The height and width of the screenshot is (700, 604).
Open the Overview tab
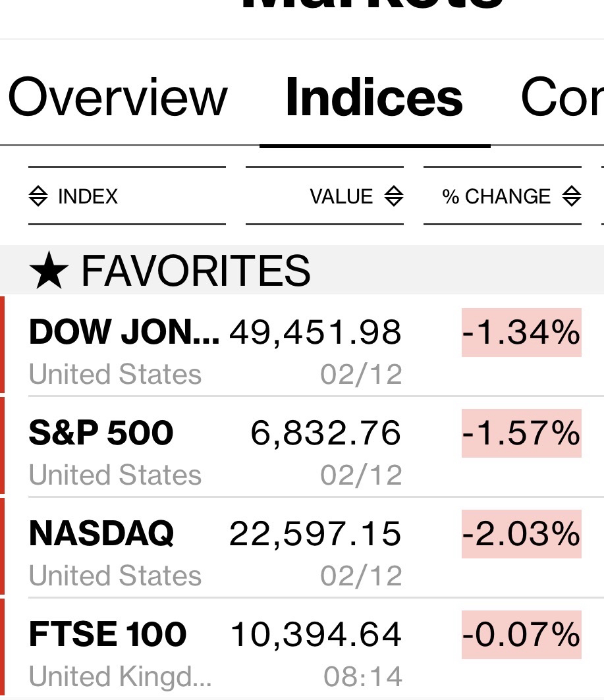(117, 97)
